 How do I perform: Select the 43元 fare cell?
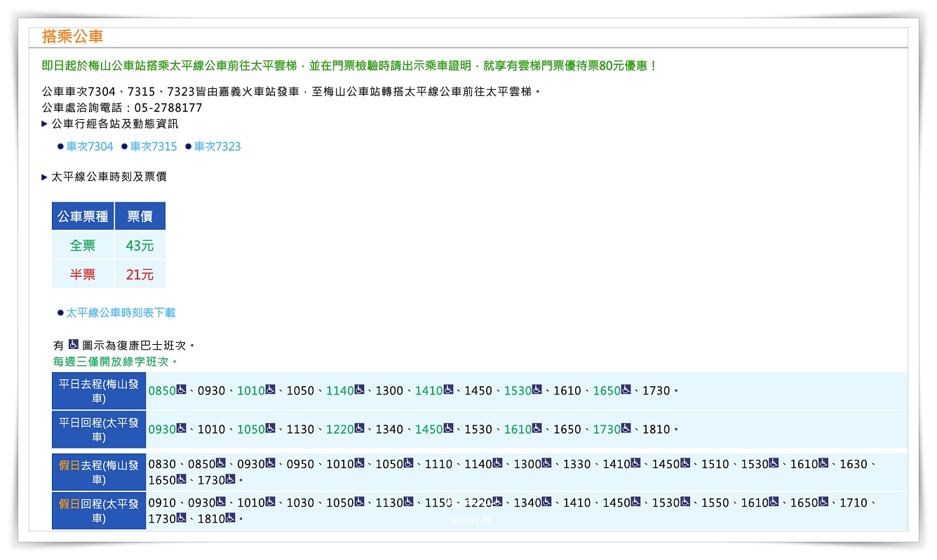pos(140,245)
